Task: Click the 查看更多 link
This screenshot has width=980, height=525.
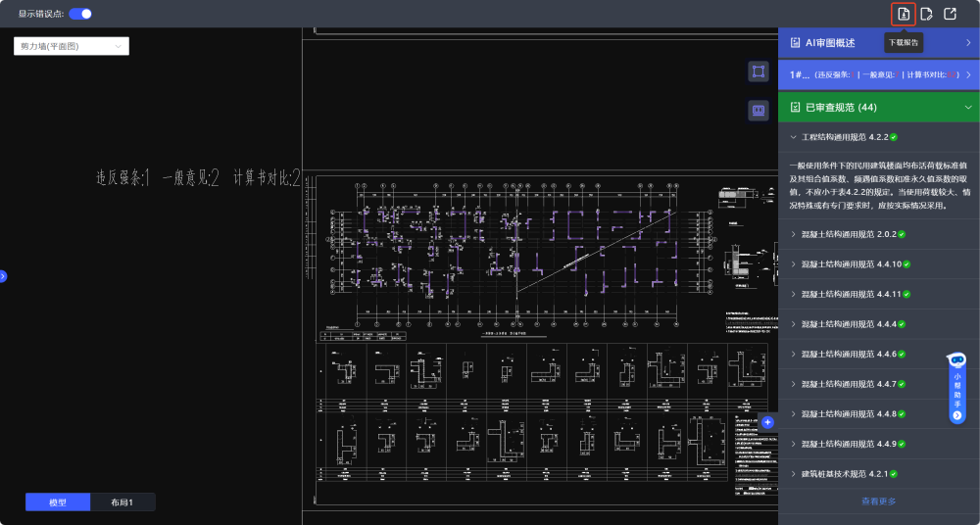Action: click(878, 501)
